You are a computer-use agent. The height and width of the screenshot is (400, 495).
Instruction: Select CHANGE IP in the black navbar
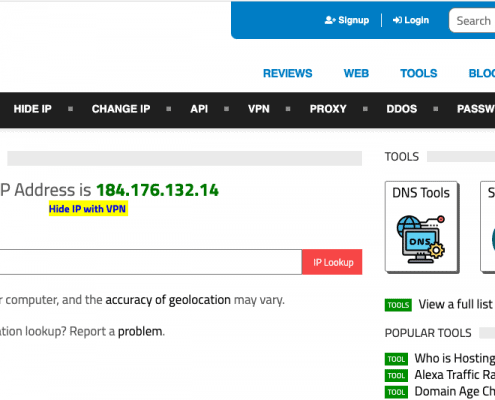[121, 109]
